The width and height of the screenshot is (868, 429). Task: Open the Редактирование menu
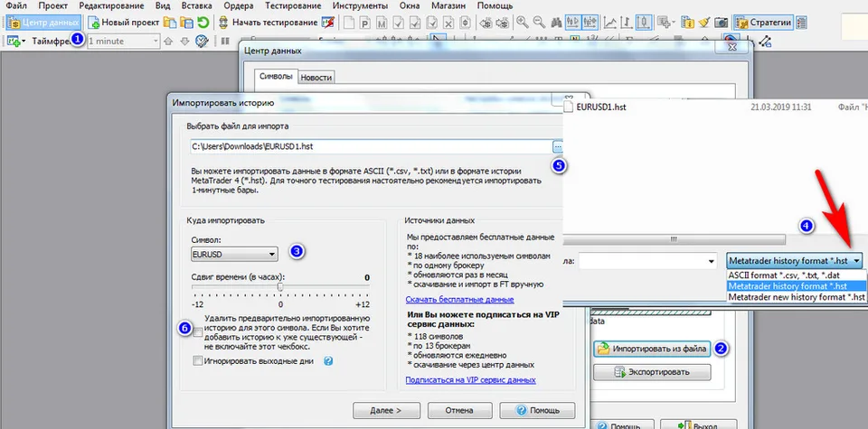[111, 6]
